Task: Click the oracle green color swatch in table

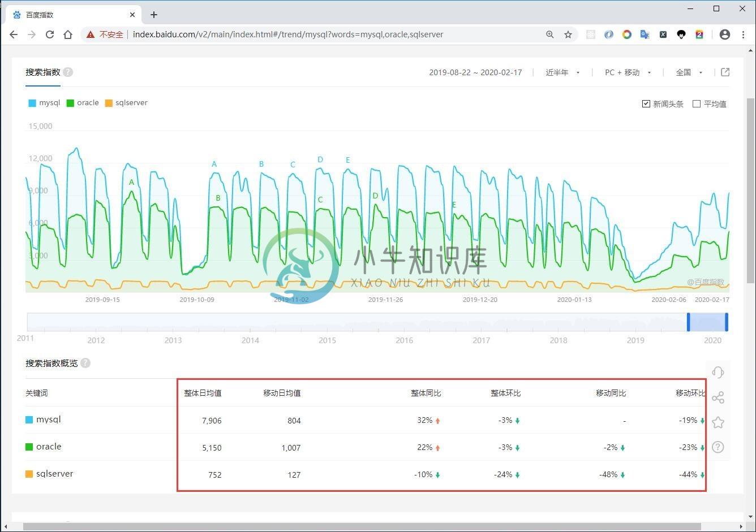Action: click(x=29, y=447)
